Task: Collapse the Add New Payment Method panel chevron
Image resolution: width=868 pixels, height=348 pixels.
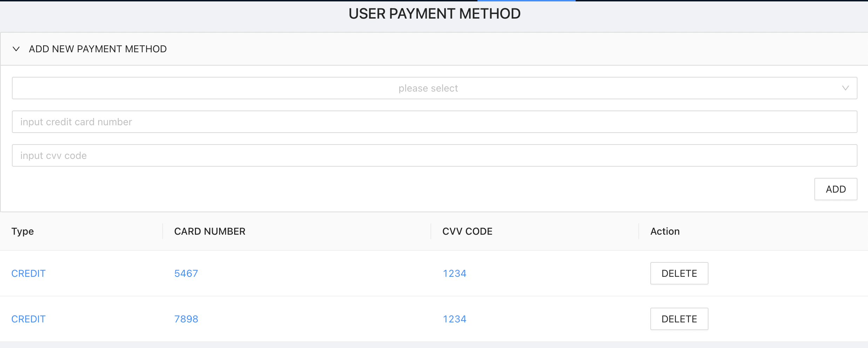Action: [x=16, y=49]
